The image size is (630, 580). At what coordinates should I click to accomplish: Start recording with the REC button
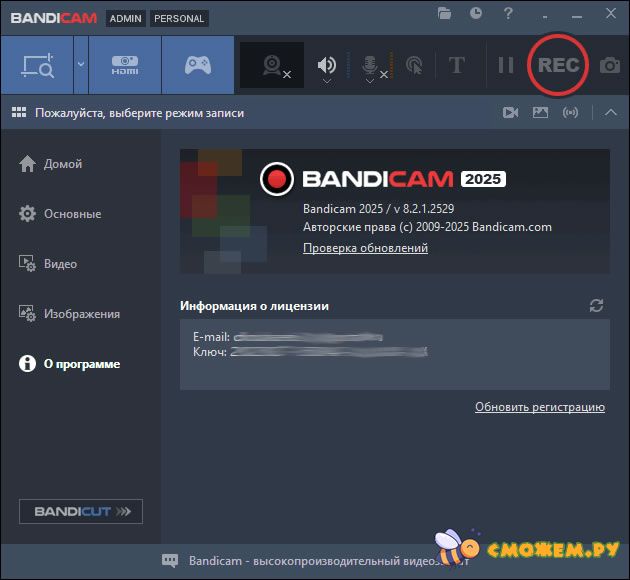(558, 65)
